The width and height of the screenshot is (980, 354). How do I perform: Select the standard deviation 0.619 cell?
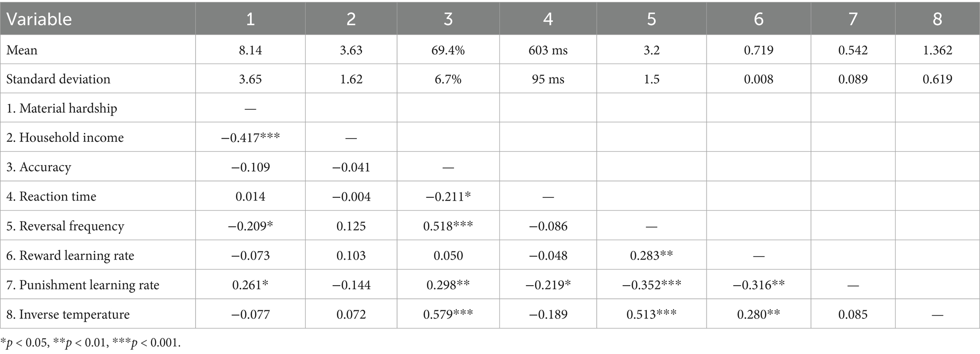937,79
